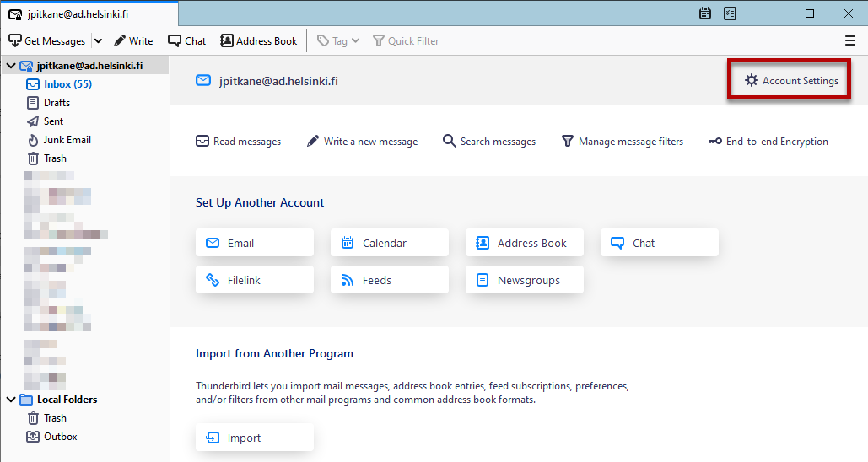Set up a Newsgroups account

tap(525, 280)
